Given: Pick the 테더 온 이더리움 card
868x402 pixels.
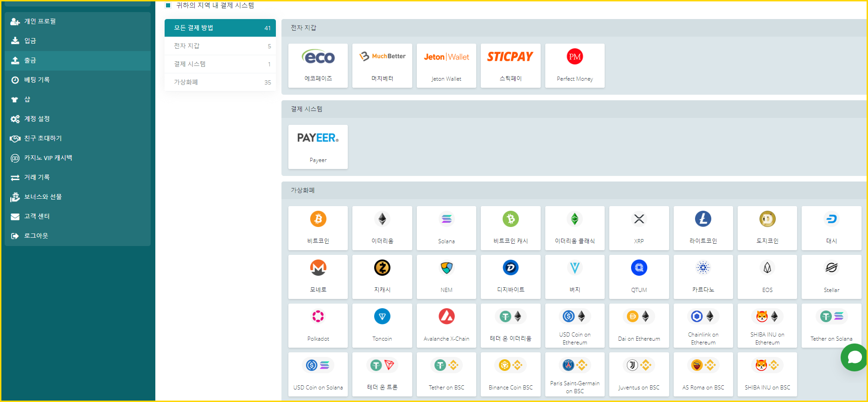Looking at the screenshot, I should (x=511, y=325).
